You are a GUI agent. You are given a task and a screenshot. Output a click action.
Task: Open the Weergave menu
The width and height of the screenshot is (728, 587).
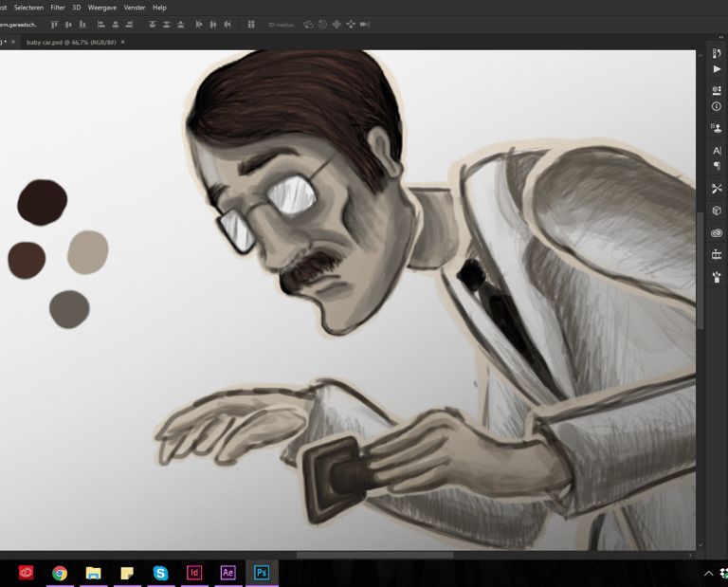102,7
